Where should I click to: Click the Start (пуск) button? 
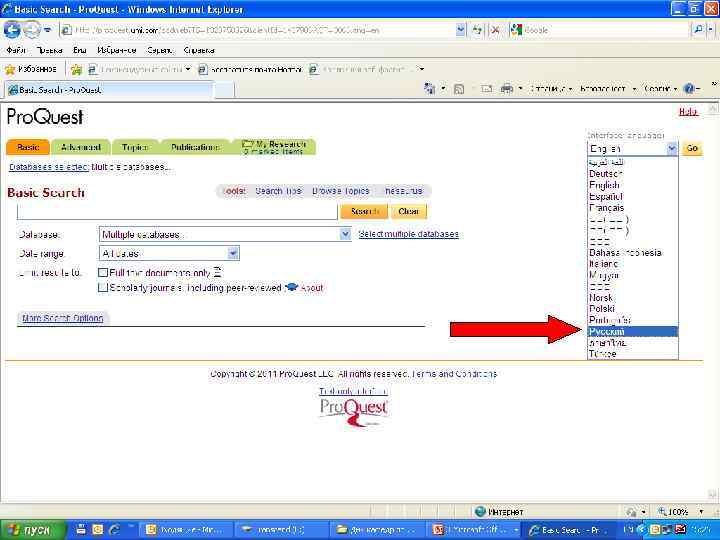click(34, 530)
